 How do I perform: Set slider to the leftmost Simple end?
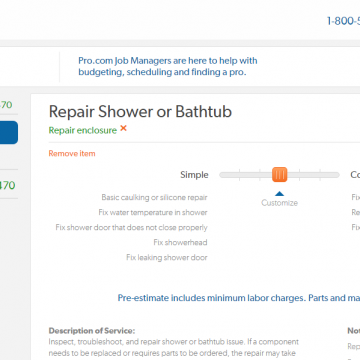tap(221, 175)
